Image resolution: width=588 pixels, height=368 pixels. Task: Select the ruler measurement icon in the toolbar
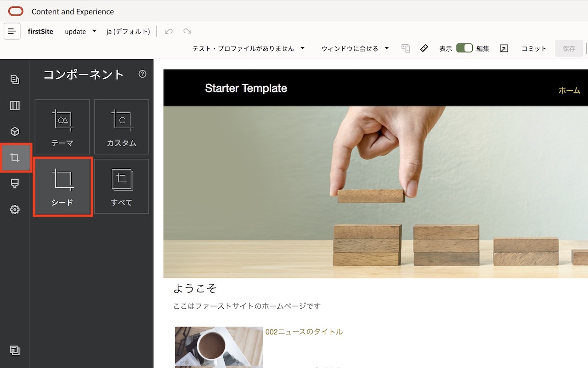click(x=424, y=48)
